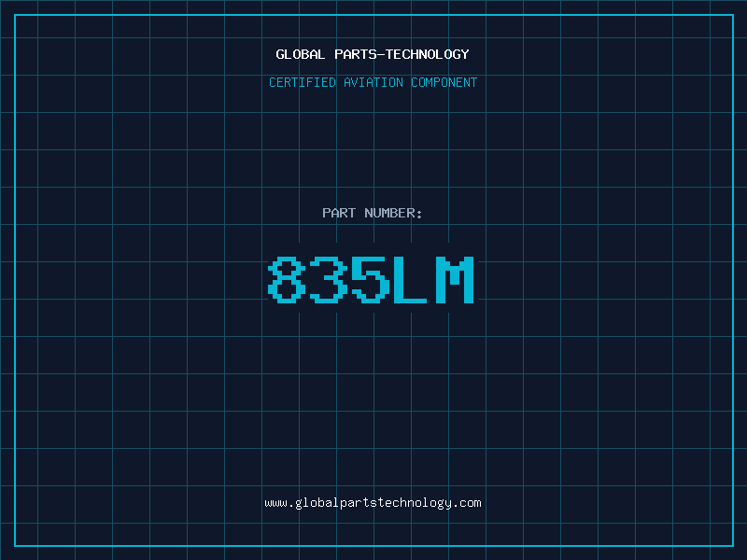Select the part number 835LM
Screen dimensions: 747x560
(371, 279)
